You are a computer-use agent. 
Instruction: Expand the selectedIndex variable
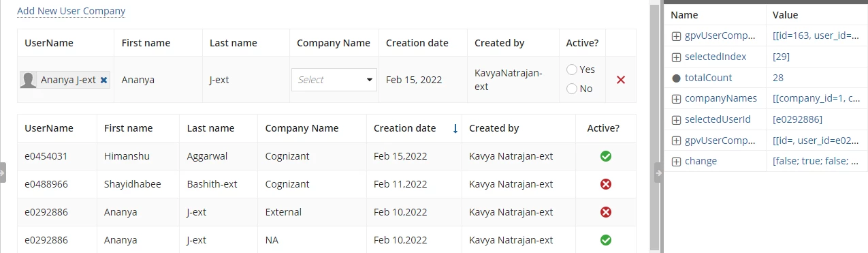tap(676, 57)
